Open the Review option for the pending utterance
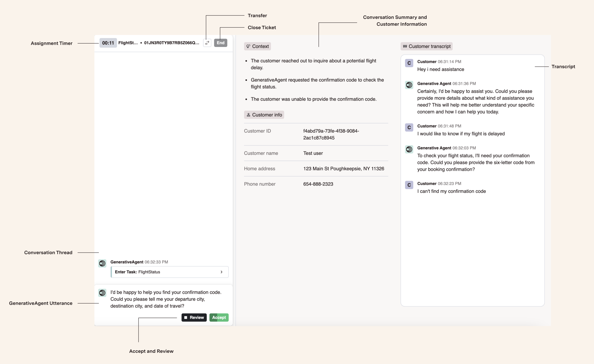594x364 pixels. pyautogui.click(x=194, y=317)
